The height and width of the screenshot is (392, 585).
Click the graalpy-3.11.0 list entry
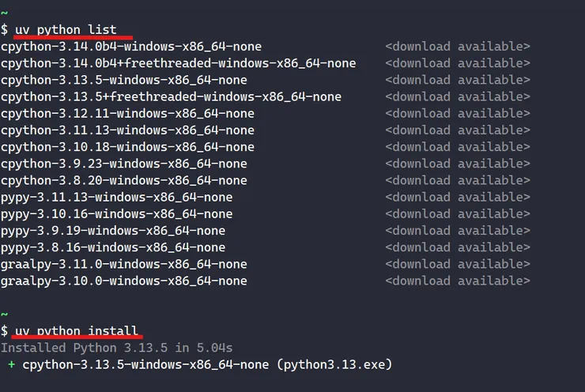point(124,264)
